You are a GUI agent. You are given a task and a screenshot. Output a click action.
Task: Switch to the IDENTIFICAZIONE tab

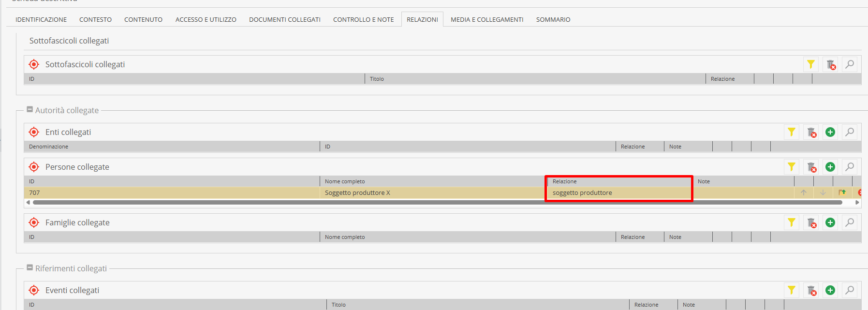41,19
